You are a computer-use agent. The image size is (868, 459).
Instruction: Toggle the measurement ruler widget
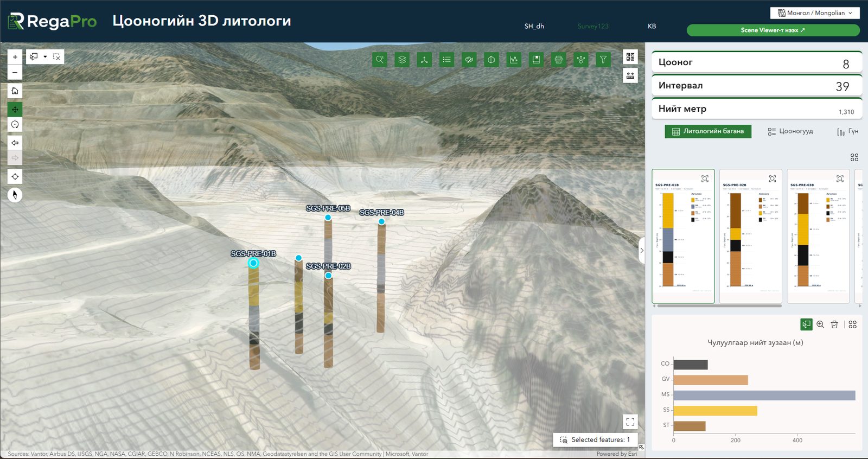point(630,75)
